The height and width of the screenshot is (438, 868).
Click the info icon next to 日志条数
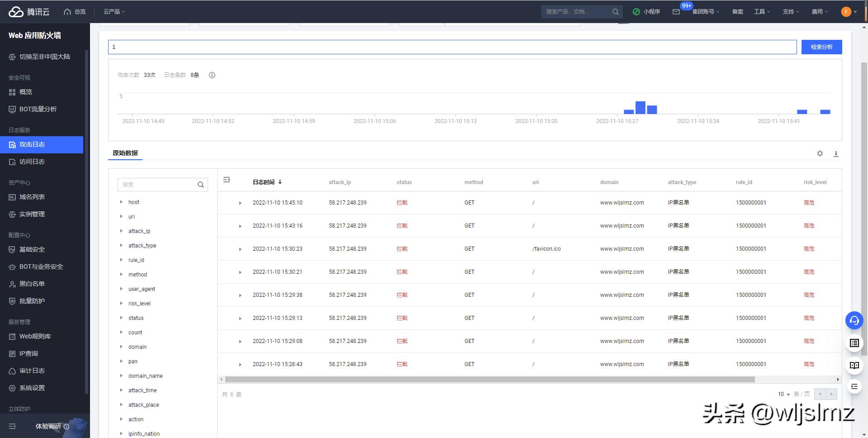click(212, 75)
